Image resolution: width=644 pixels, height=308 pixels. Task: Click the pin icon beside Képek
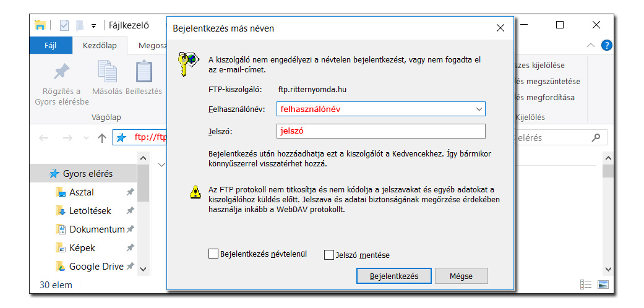click(x=130, y=248)
